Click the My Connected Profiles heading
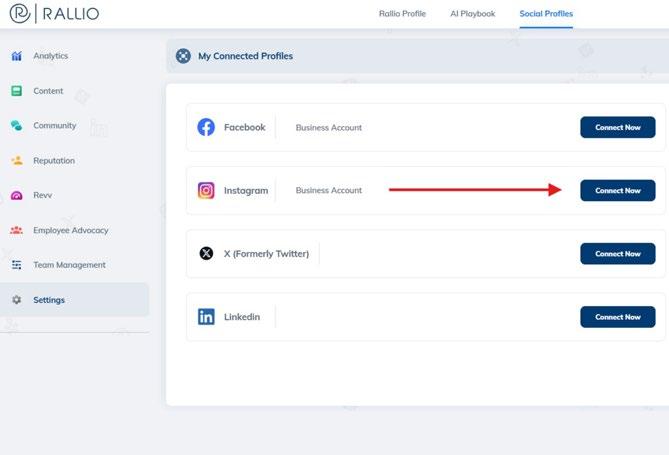669x455 pixels. [x=245, y=56]
